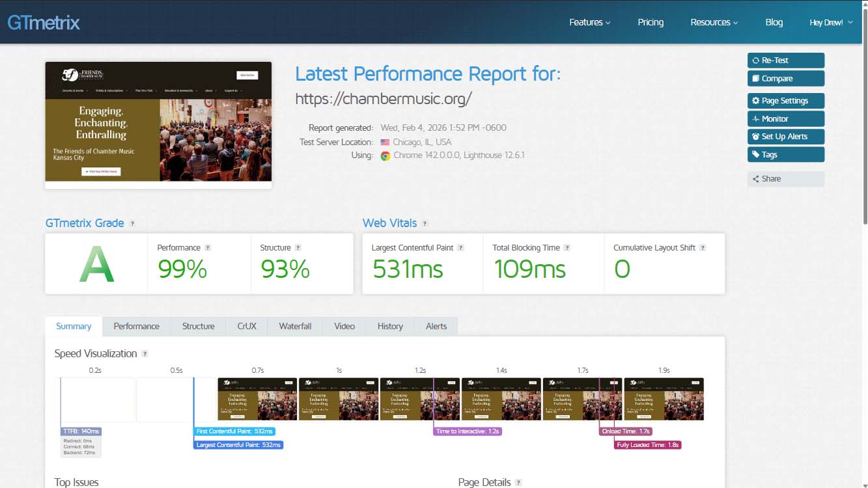
Task: Click the help icon next to Web Vitals
Action: 425,223
